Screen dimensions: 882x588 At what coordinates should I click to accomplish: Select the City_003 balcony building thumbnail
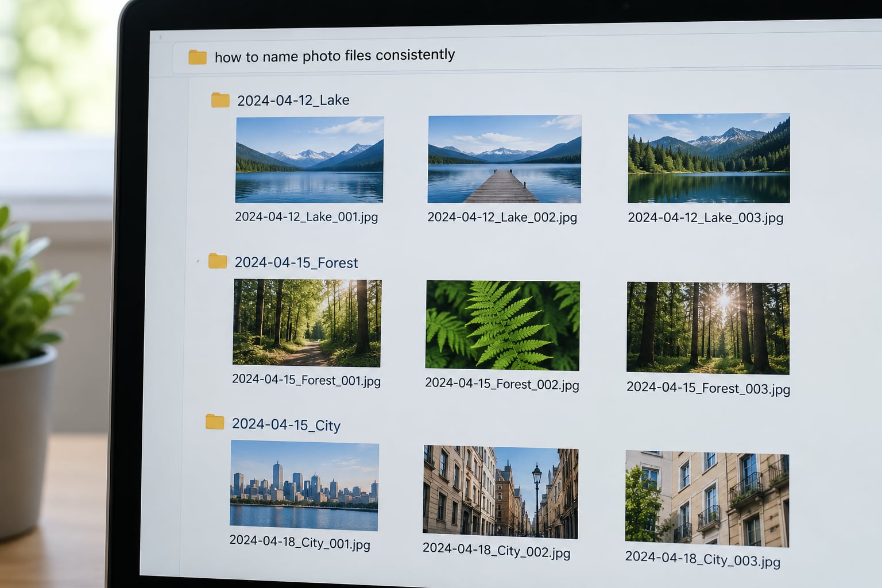tap(707, 498)
